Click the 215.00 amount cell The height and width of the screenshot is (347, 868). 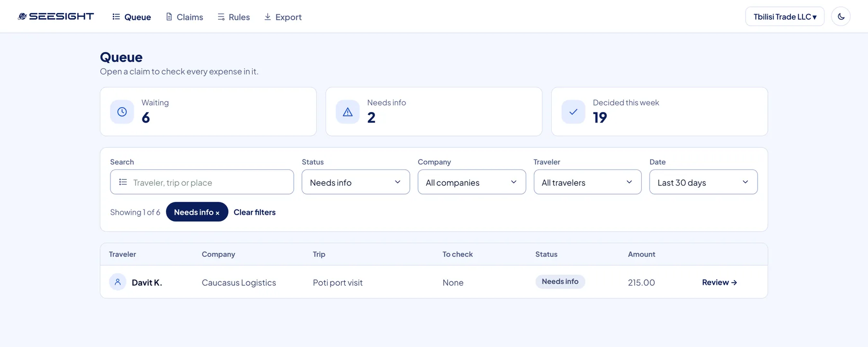coord(641,283)
